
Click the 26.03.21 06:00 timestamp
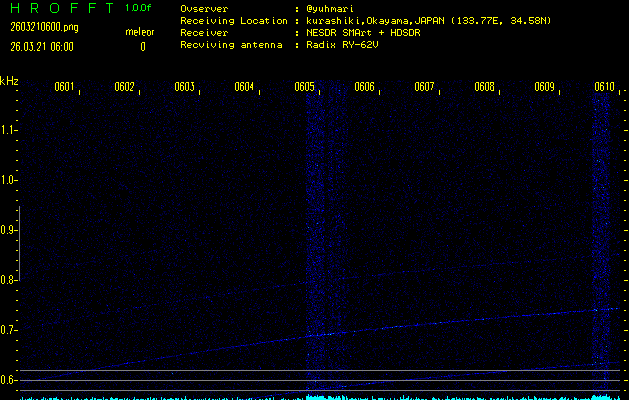[x=42, y=46]
